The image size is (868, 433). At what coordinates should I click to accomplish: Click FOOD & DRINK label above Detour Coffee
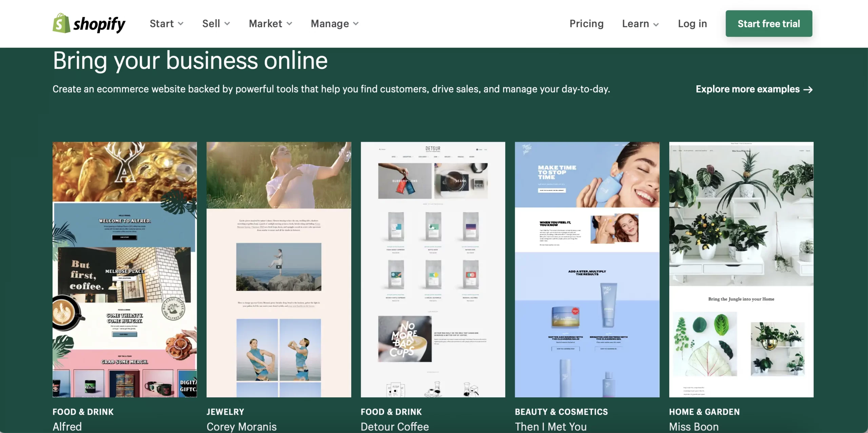[x=391, y=412]
